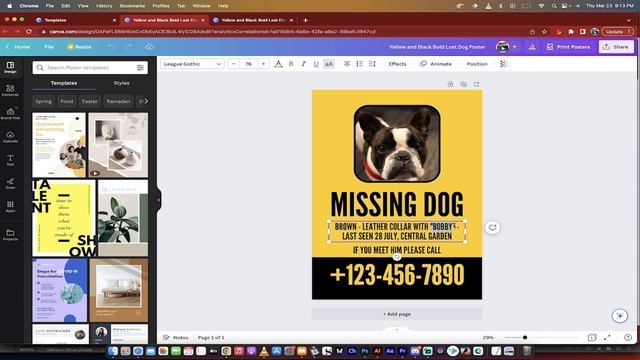Toggle italic formatting
Image resolution: width=640 pixels, height=360 pixels.
[x=303, y=64]
